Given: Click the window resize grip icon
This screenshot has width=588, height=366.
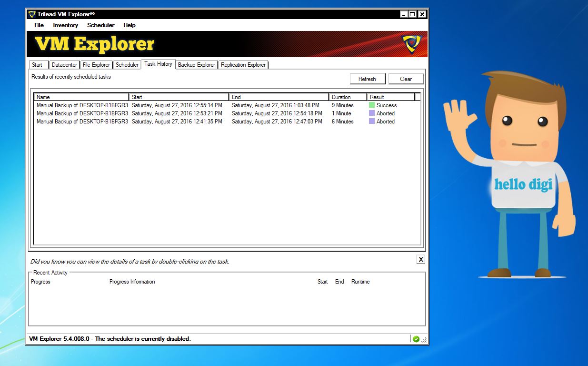Looking at the screenshot, I should pos(424,340).
